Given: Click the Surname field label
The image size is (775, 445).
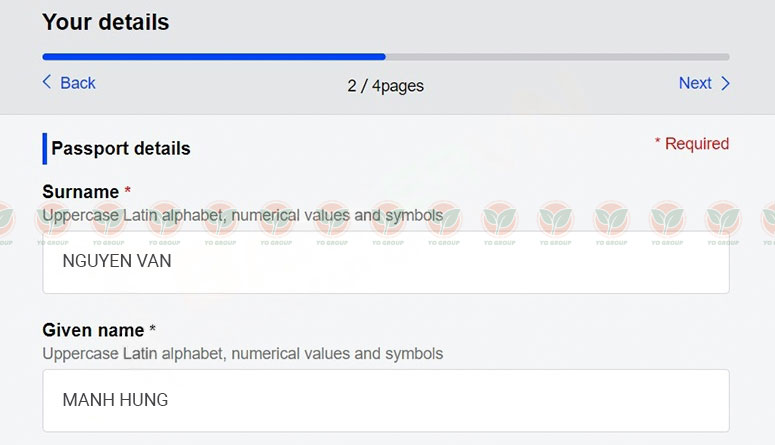Looking at the screenshot, I should 81,192.
